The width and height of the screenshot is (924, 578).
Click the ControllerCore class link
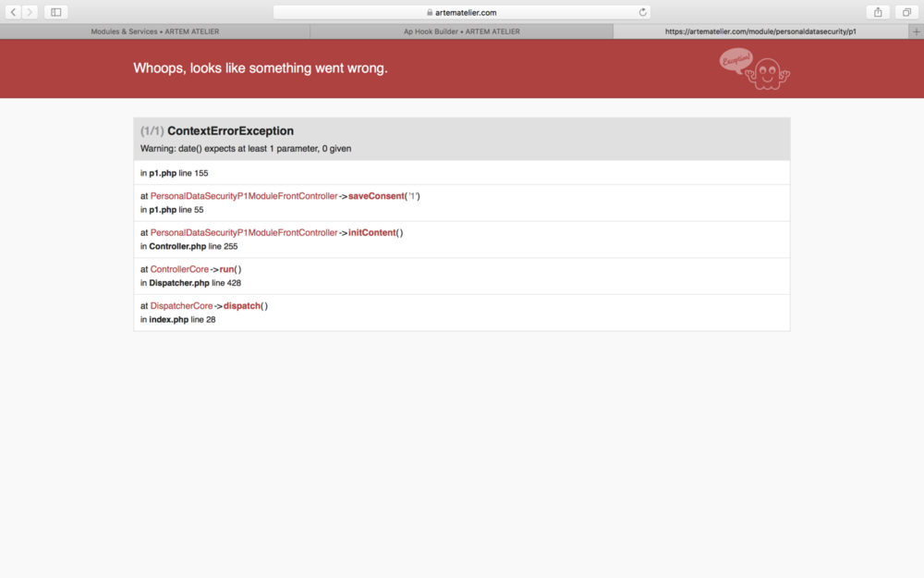(181, 269)
